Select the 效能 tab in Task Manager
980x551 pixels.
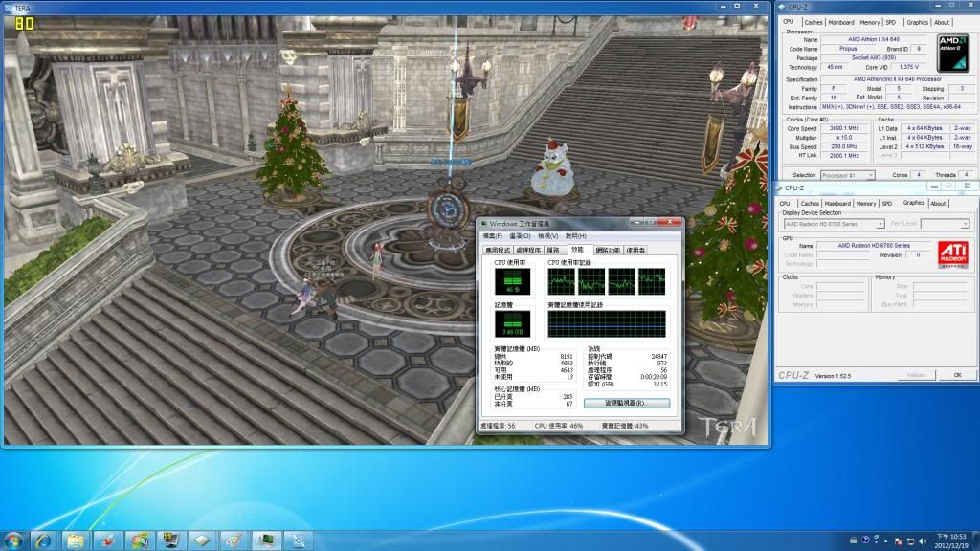[577, 250]
